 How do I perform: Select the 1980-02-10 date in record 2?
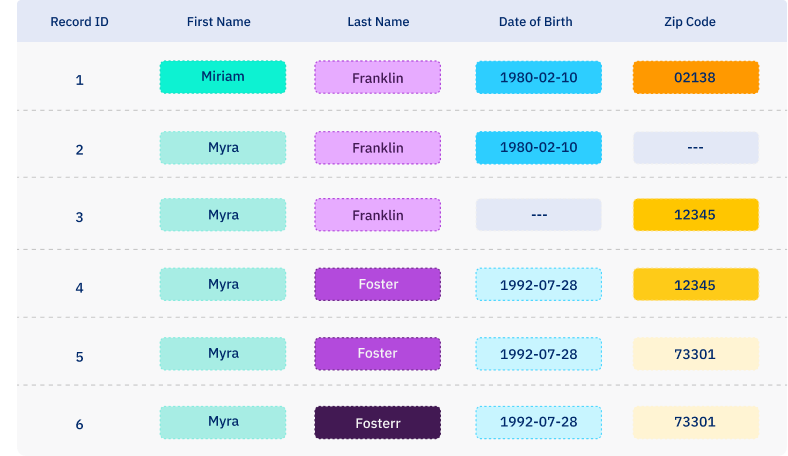tap(538, 148)
